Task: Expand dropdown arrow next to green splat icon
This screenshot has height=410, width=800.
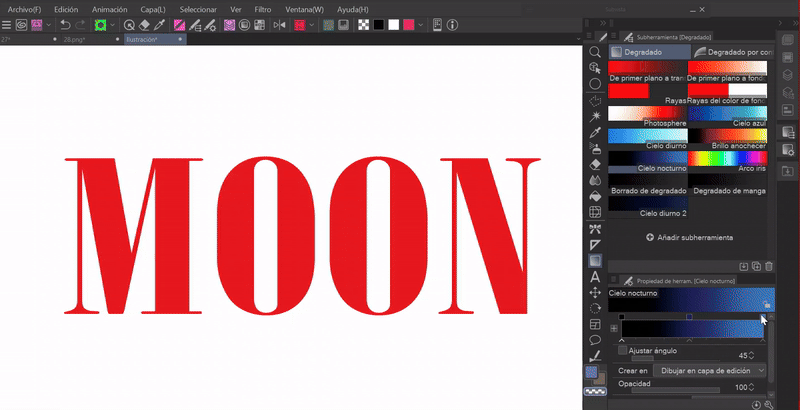Action: click(112, 24)
